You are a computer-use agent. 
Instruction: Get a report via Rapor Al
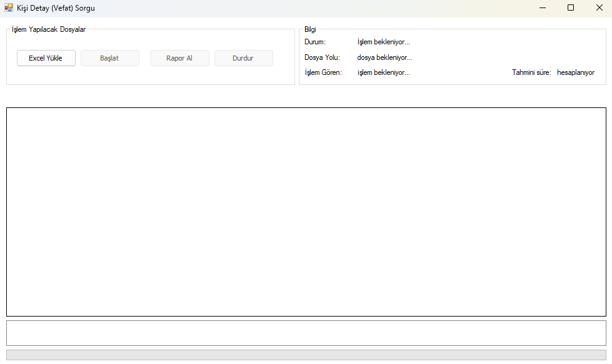tap(179, 58)
